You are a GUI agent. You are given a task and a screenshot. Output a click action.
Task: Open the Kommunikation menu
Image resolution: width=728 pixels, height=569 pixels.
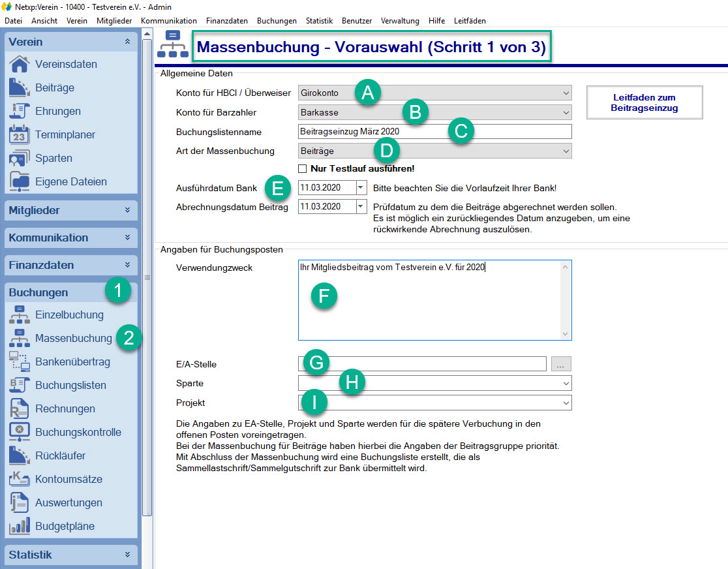(x=169, y=21)
